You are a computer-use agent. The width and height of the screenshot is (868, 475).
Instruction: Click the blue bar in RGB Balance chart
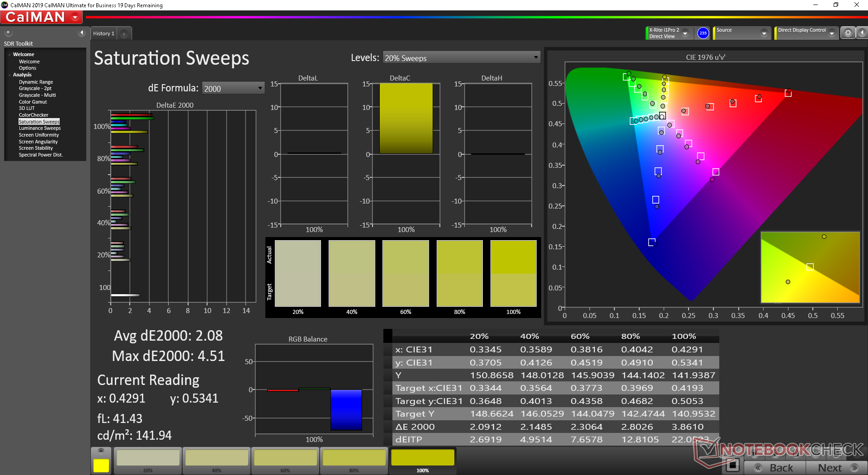[x=346, y=409]
